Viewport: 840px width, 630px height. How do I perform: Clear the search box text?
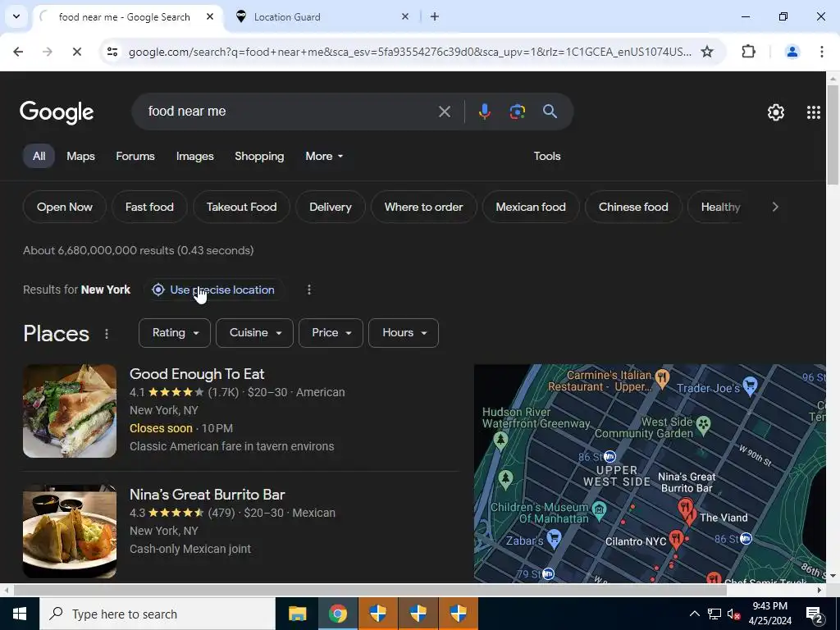[x=444, y=112]
